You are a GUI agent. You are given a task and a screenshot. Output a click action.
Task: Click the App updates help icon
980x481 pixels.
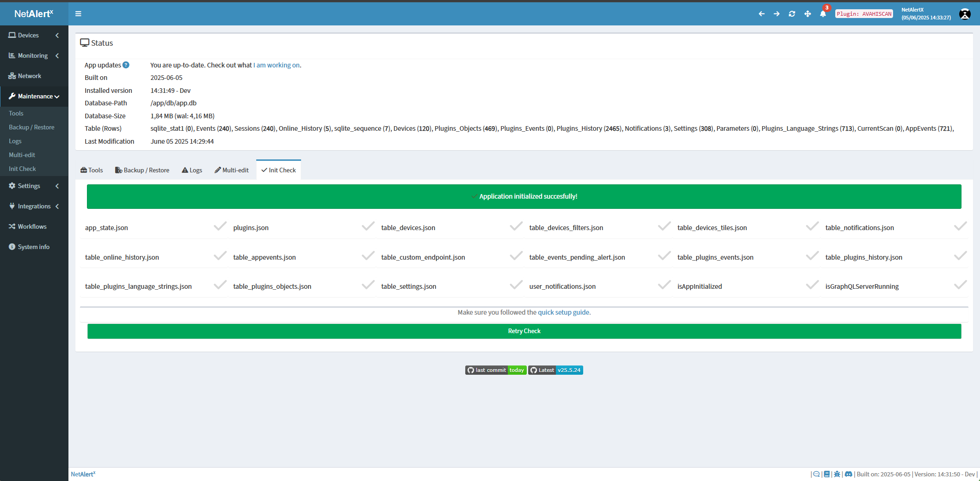pos(126,65)
